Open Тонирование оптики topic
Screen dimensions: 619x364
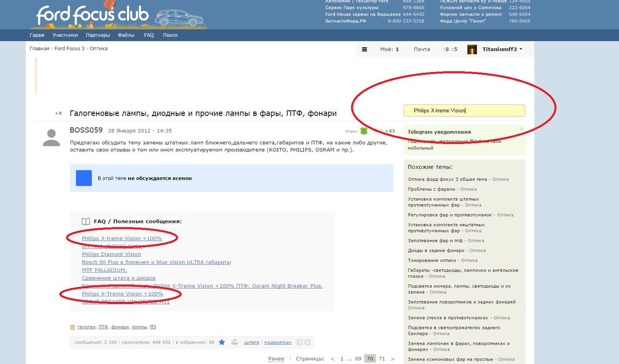pos(431,261)
